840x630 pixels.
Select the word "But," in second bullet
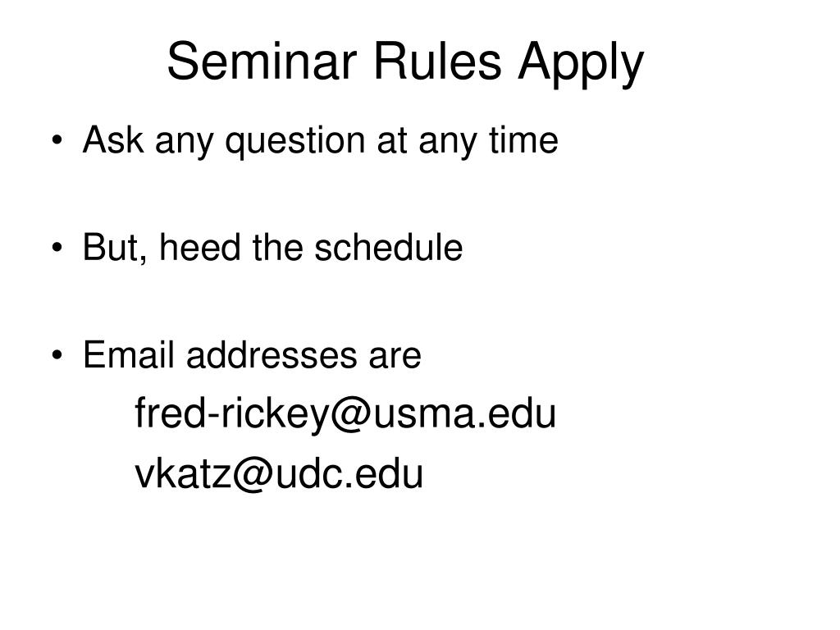point(115,248)
